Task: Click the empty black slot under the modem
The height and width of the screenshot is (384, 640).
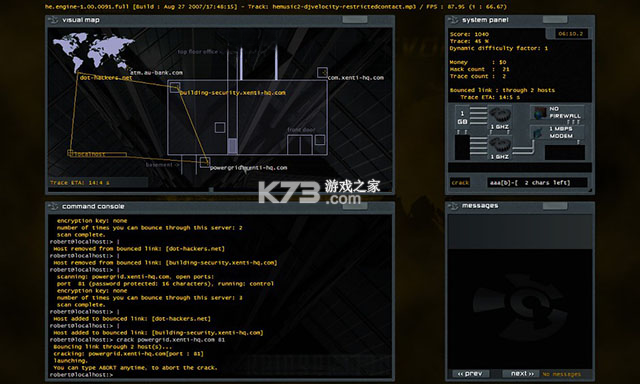Action: tap(565, 153)
